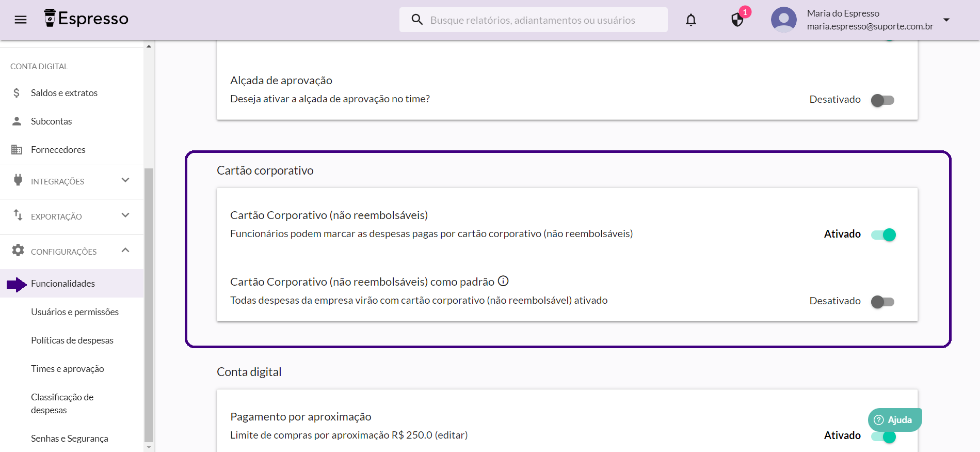Open Usuários e permissões
This screenshot has width=980, height=452.
tap(75, 312)
